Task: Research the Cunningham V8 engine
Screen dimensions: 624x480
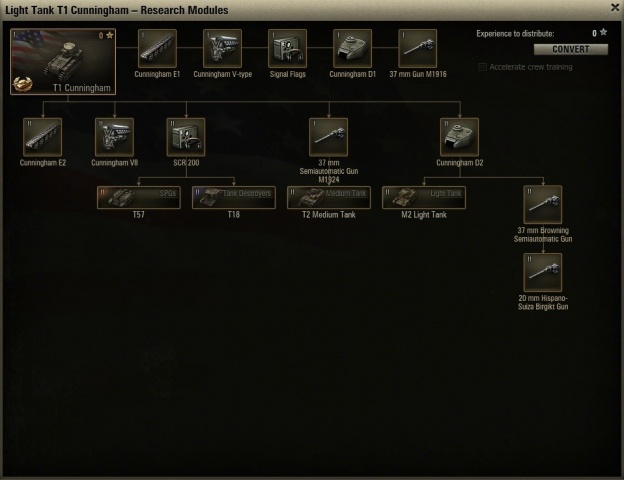Action: (114, 137)
